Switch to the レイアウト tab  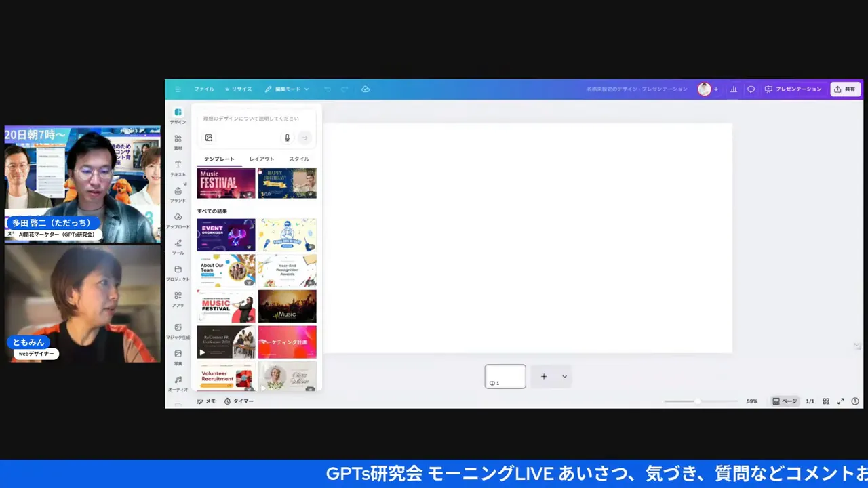[261, 159]
